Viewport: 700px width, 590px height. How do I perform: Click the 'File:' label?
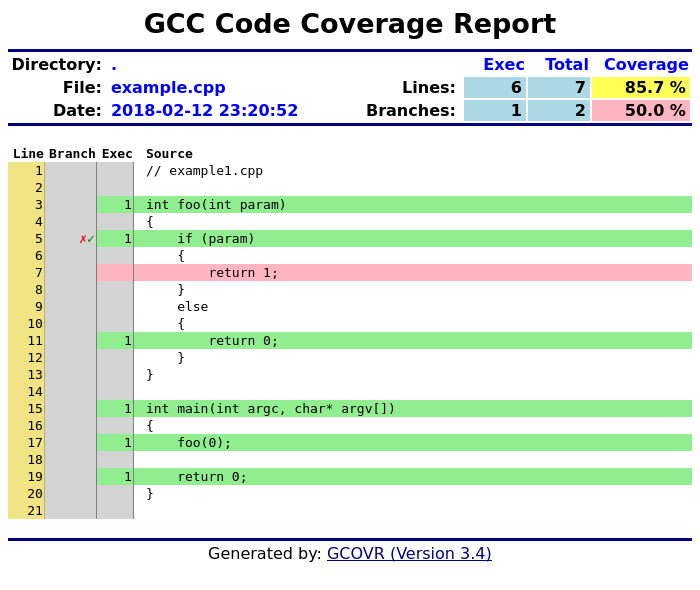(x=82, y=87)
